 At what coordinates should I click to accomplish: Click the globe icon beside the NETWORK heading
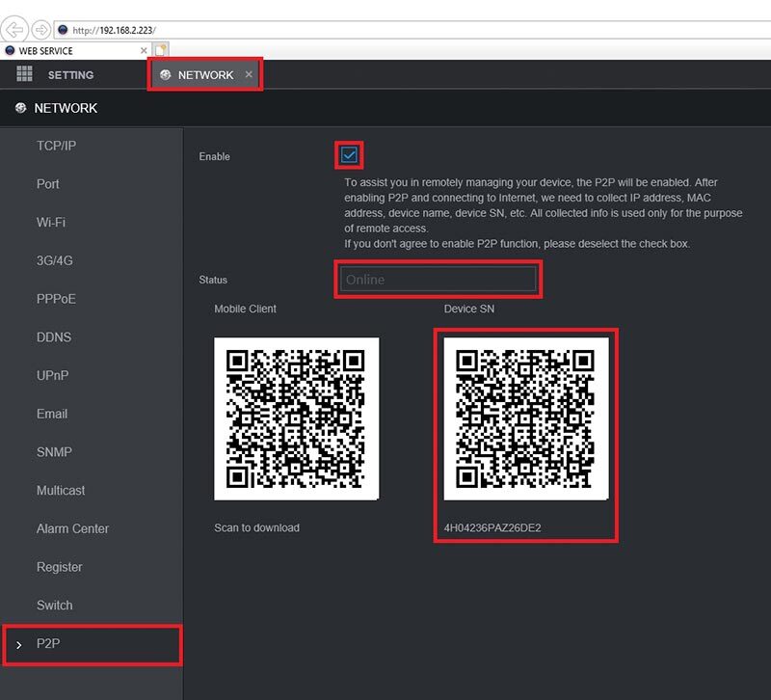[x=20, y=108]
